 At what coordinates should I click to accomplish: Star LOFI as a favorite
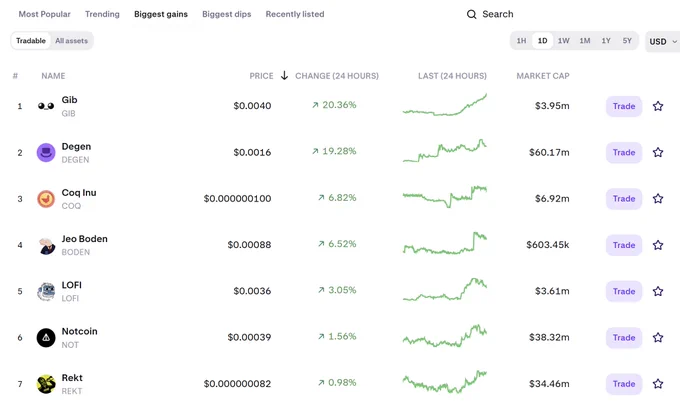[658, 291]
